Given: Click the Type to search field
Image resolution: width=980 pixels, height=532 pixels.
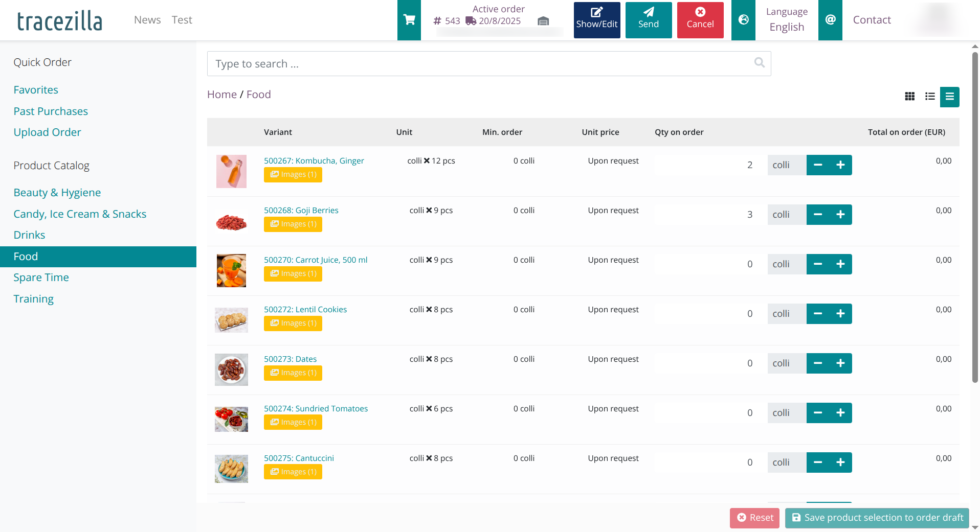Looking at the screenshot, I should tap(481, 64).
